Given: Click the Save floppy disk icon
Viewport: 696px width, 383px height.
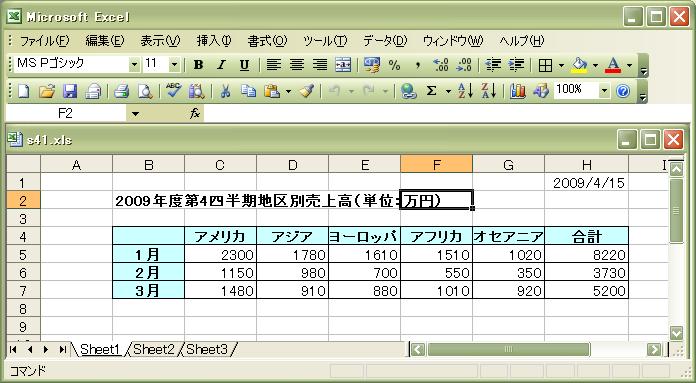Looking at the screenshot, I should tap(70, 91).
